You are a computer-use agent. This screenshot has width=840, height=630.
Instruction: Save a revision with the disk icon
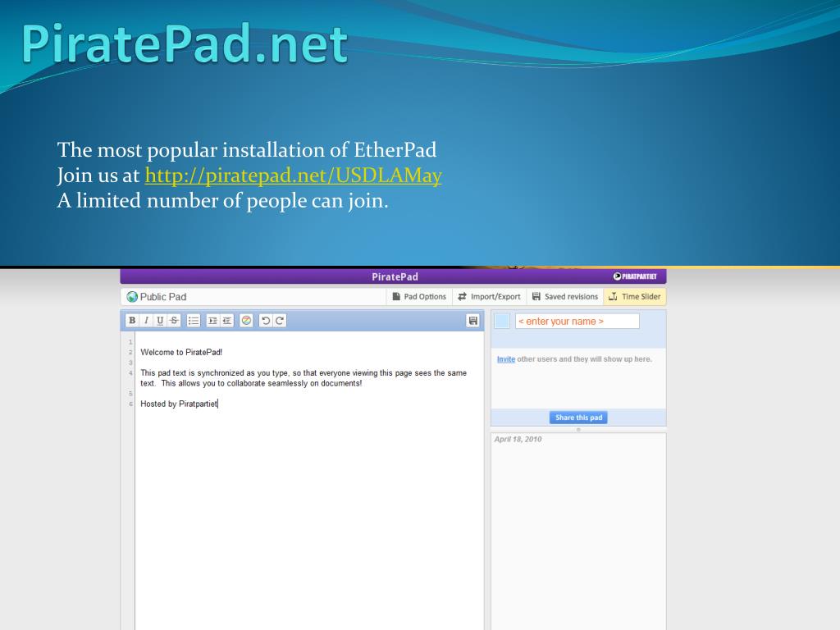[473, 321]
